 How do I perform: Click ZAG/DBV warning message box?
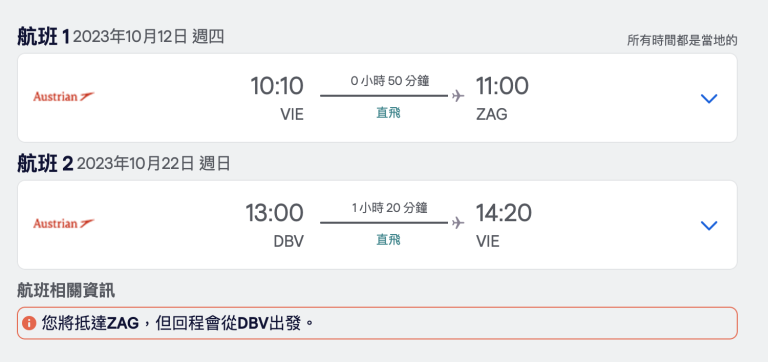point(377,323)
